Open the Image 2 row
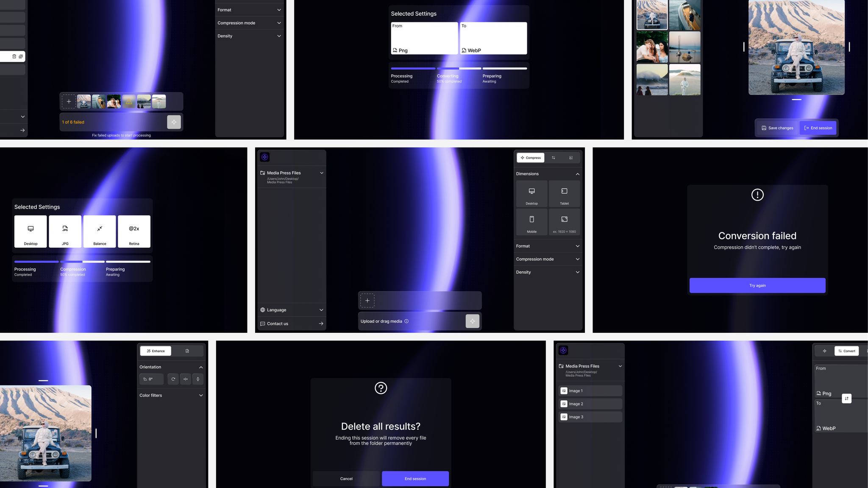 (590, 404)
